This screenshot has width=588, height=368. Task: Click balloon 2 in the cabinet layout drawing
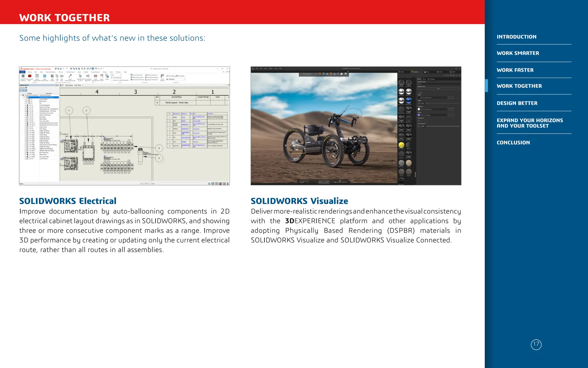[86, 110]
